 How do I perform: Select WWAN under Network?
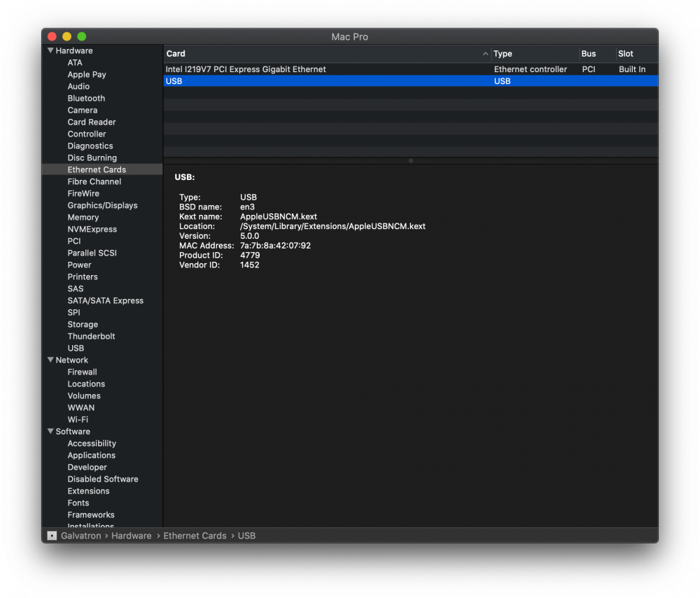pos(80,408)
